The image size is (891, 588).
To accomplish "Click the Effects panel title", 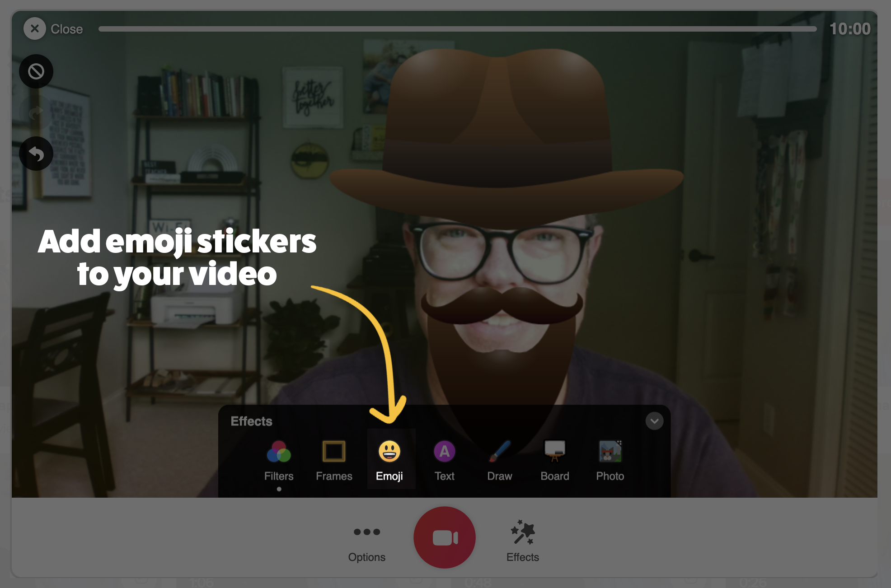I will [252, 421].
